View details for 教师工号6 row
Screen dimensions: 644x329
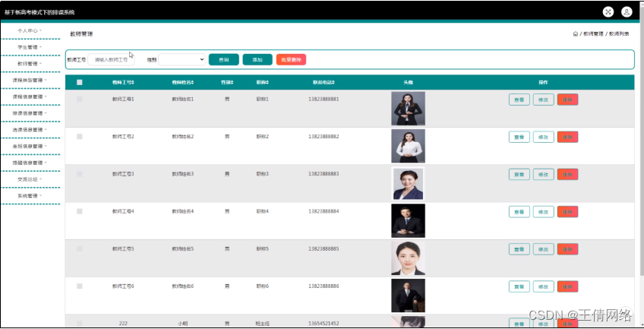[x=519, y=286]
